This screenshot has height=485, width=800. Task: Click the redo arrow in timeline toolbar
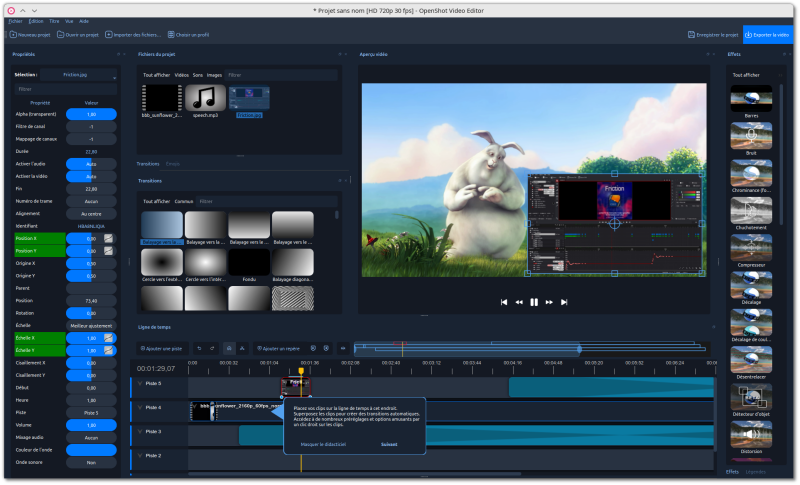coord(211,348)
